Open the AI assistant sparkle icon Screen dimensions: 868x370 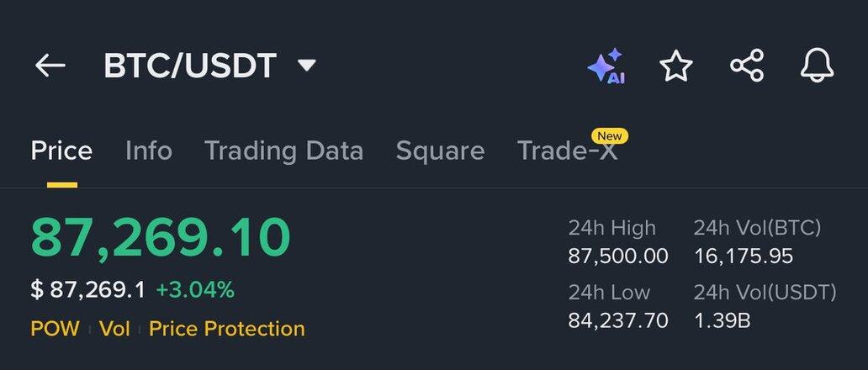pyautogui.click(x=606, y=66)
